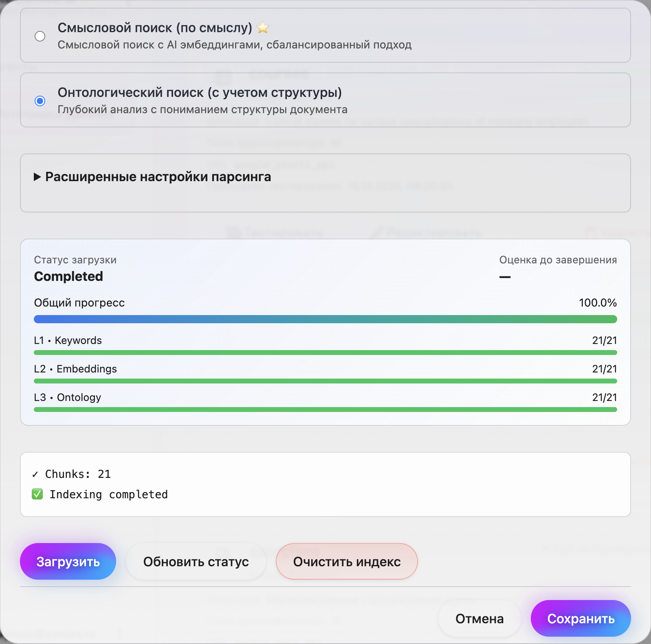Image resolution: width=651 pixels, height=644 pixels.
Task: Click the Отмена button
Action: point(479,618)
